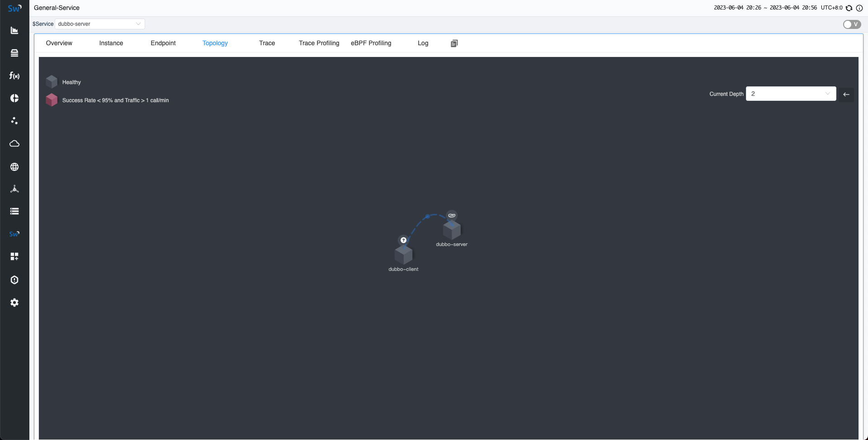Click the dubbo-client node in topology
This screenshot has height=440, width=868.
point(403,255)
